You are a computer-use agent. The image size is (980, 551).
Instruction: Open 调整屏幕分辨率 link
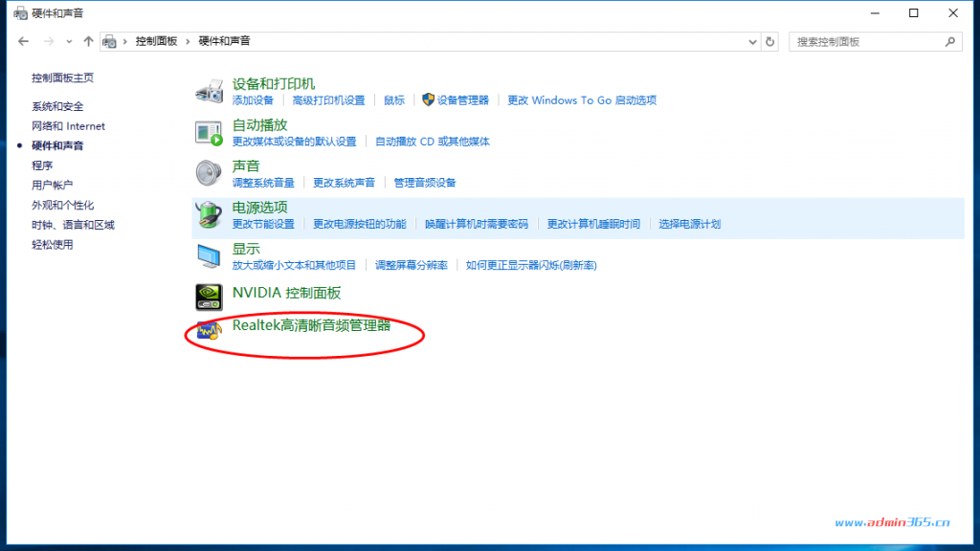[x=412, y=266]
